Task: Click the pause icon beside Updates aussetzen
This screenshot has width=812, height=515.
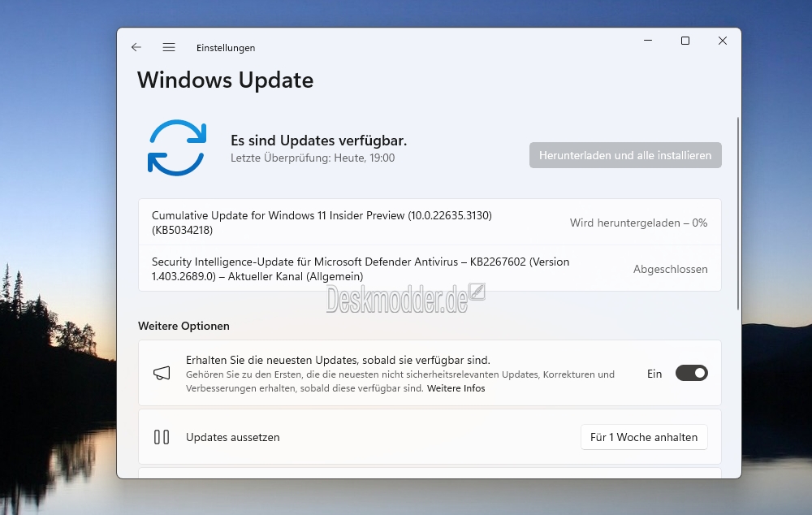Action: [x=162, y=437]
